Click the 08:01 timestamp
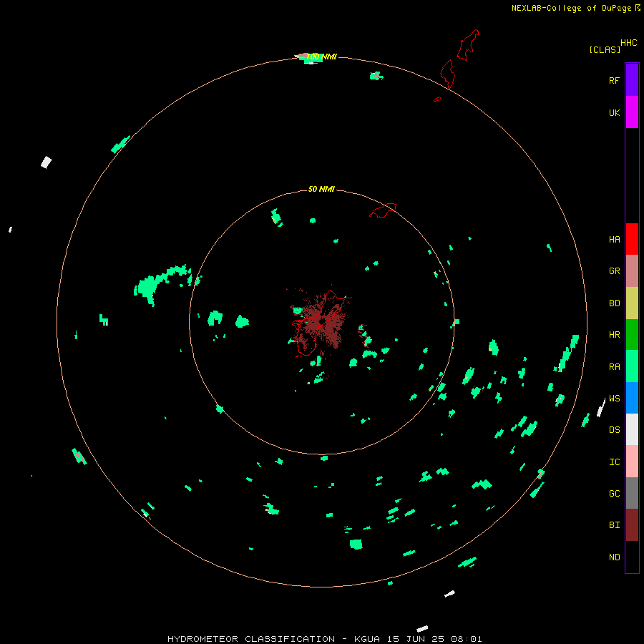Viewport: 644px width, 644px height. pos(466,639)
